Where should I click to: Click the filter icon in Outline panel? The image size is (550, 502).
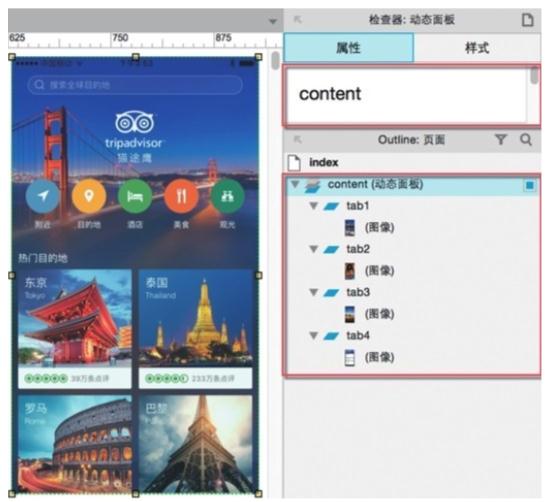(x=501, y=140)
